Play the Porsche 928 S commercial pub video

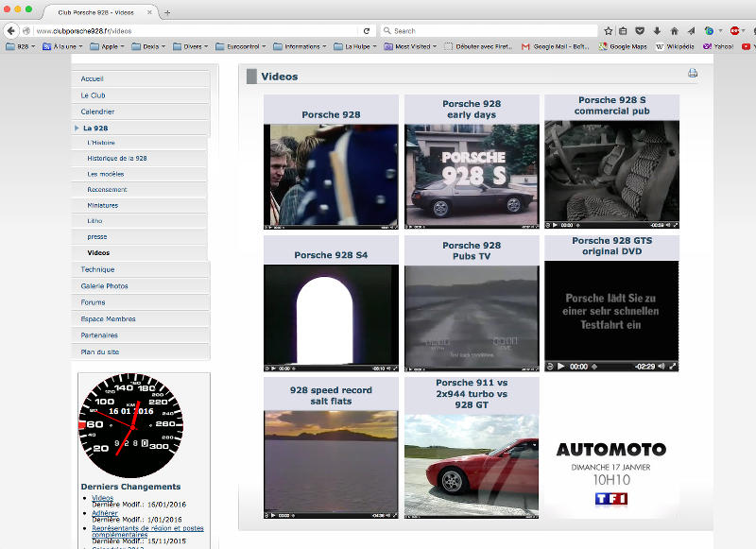coord(555,225)
